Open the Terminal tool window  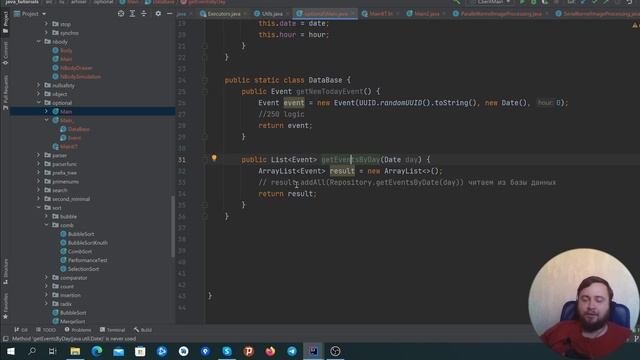pos(112,330)
